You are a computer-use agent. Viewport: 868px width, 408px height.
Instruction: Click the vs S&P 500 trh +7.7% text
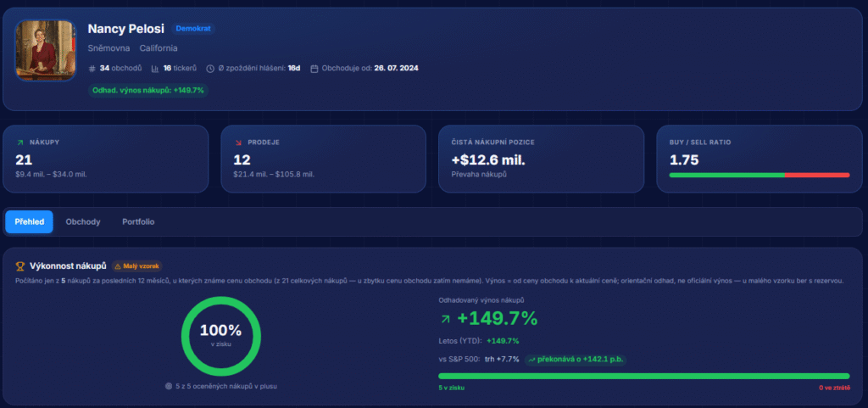pyautogui.click(x=479, y=360)
